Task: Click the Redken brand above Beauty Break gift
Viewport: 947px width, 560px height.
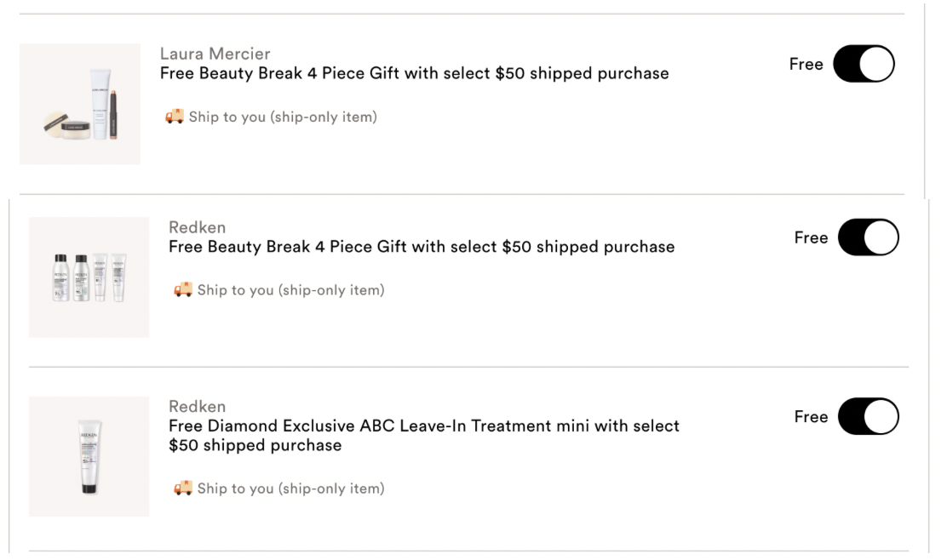Action: coord(197,227)
